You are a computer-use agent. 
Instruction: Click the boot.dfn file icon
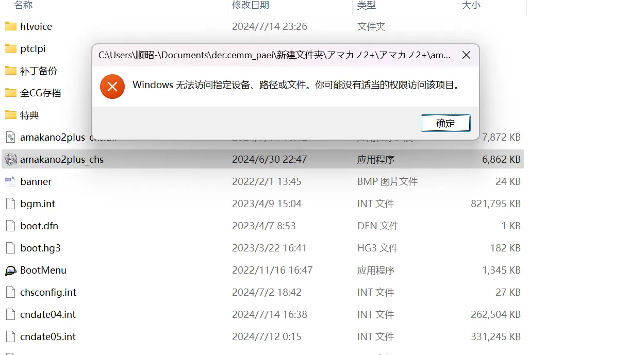11,226
